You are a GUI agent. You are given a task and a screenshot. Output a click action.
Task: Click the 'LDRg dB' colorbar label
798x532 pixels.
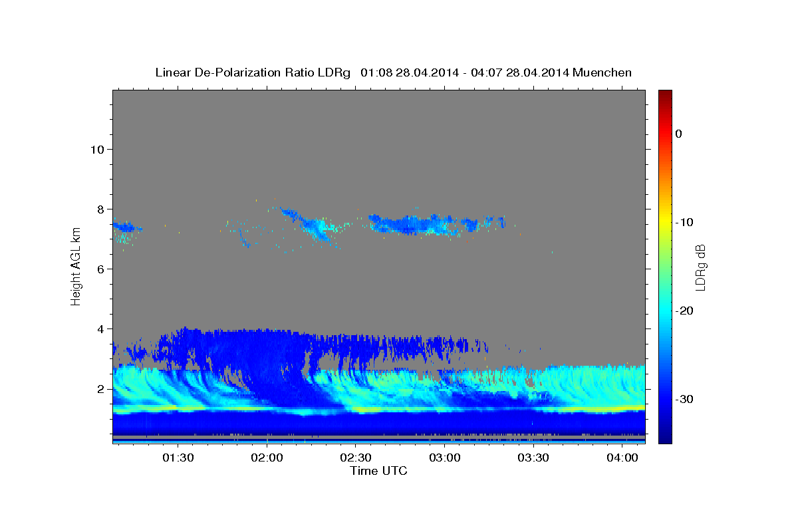[700, 267]
